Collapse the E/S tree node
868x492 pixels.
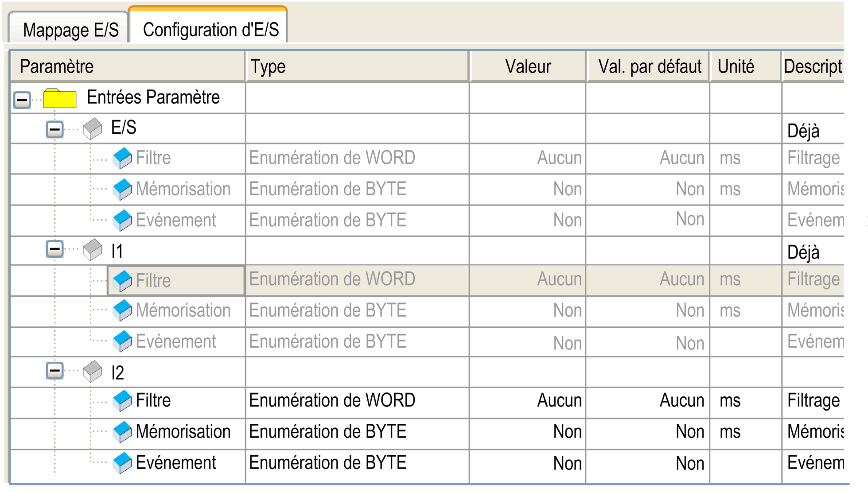[55, 129]
